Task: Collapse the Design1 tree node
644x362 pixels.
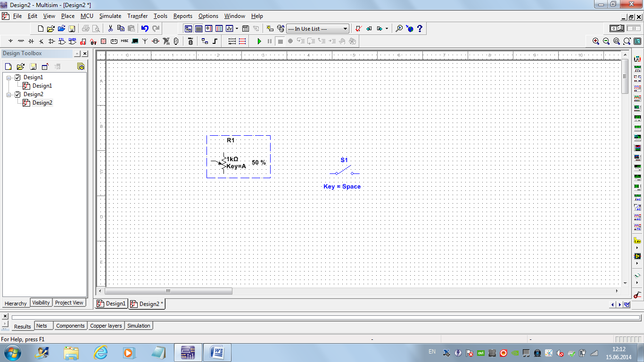Action: coord(8,77)
